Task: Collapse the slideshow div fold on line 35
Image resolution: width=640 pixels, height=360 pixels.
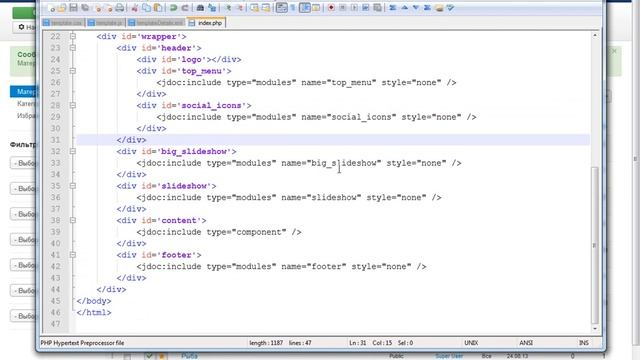Action: 73,186
